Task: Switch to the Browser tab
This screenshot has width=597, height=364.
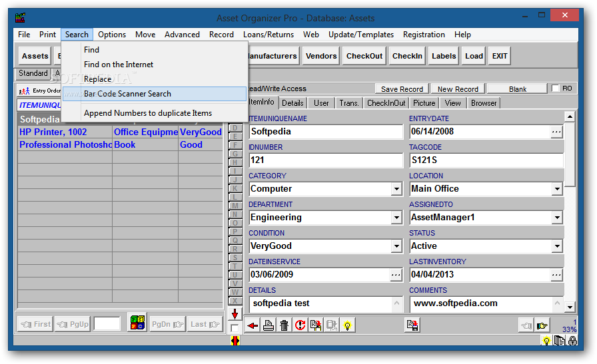Action: tap(484, 103)
